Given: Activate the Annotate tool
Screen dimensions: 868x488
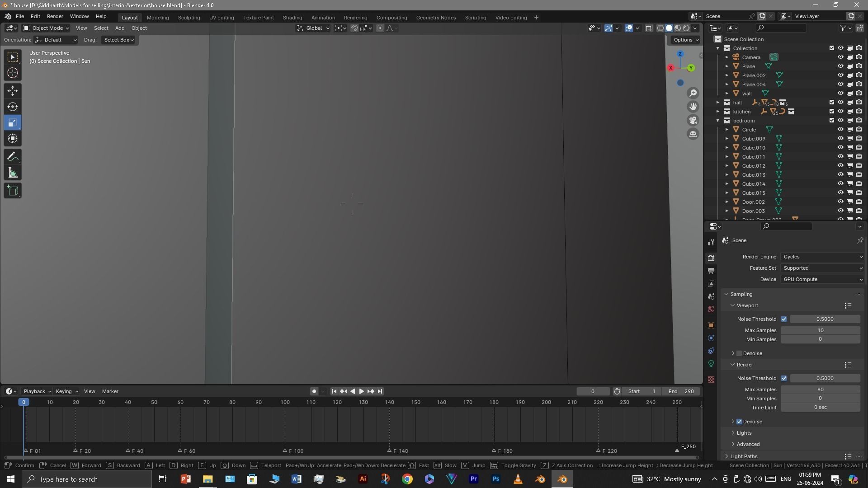Looking at the screenshot, I should (x=13, y=157).
